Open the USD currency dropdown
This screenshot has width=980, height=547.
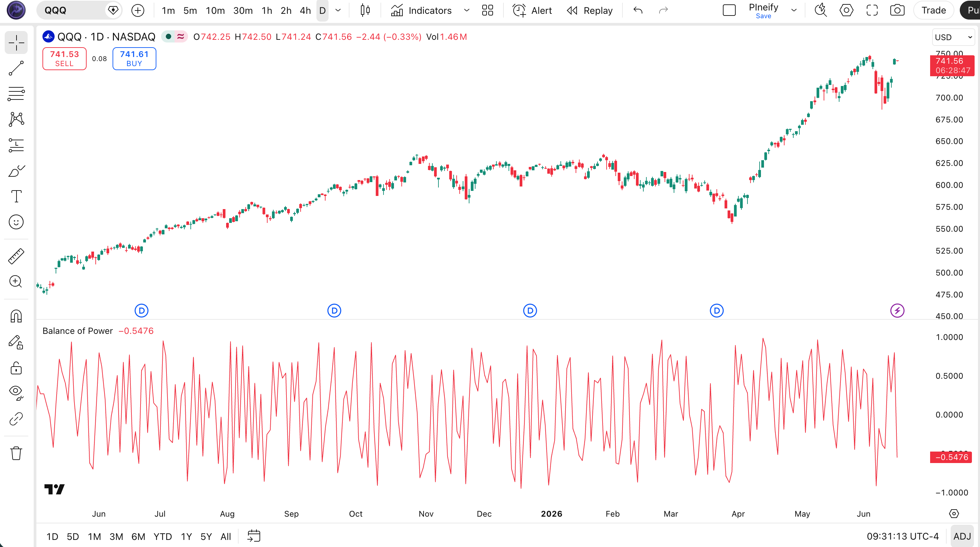coord(953,37)
